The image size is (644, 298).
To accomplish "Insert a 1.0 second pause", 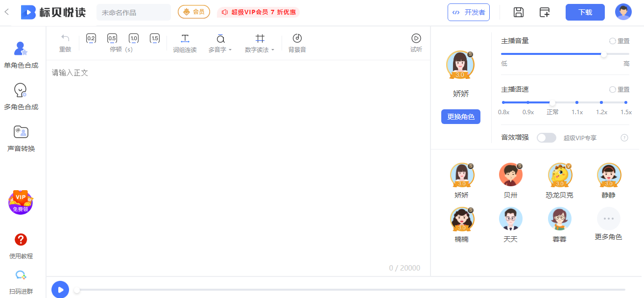I will coord(134,38).
